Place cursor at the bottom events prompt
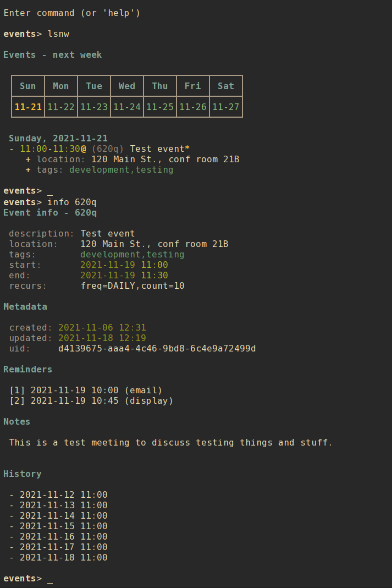 tap(50, 579)
